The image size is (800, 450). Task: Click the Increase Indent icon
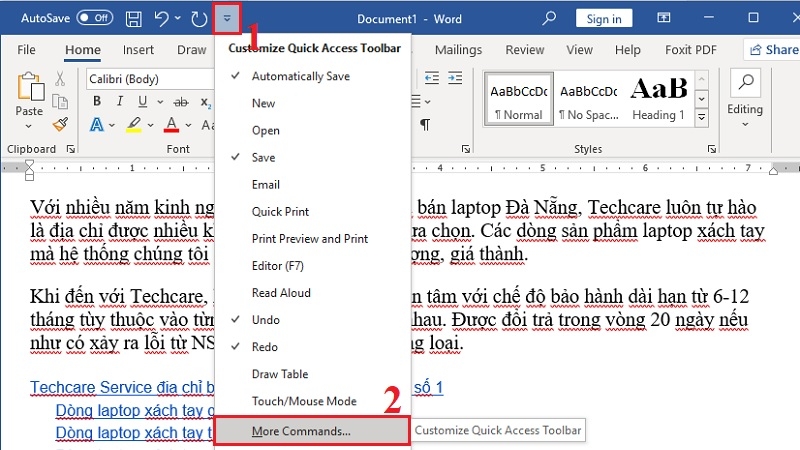[x=455, y=78]
